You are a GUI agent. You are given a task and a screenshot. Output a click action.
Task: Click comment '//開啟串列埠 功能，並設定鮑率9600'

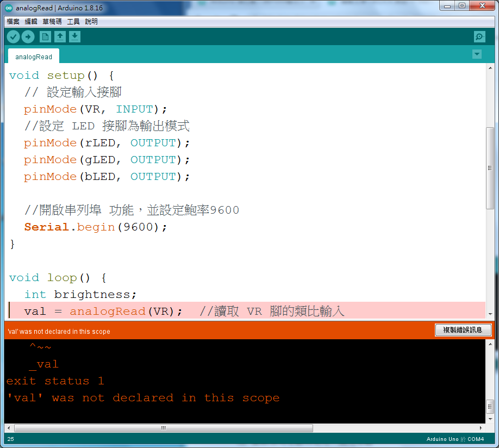tap(132, 210)
